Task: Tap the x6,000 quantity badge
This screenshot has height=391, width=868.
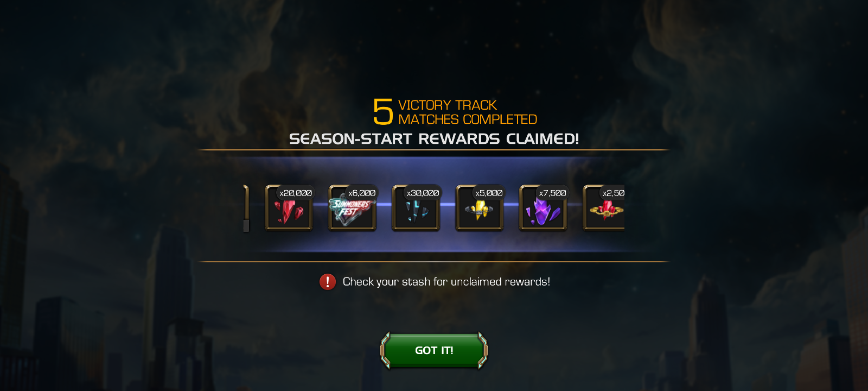Action: coord(362,193)
